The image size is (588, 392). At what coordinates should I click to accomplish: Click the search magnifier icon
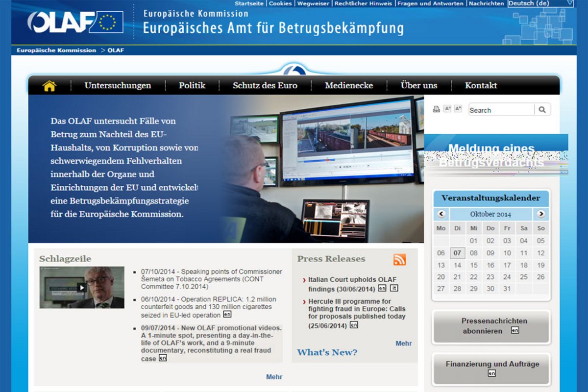tap(542, 110)
